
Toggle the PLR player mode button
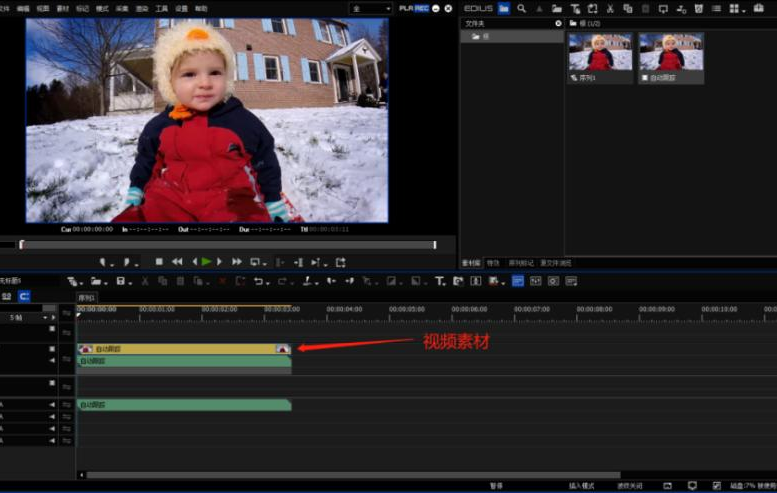[x=406, y=8]
